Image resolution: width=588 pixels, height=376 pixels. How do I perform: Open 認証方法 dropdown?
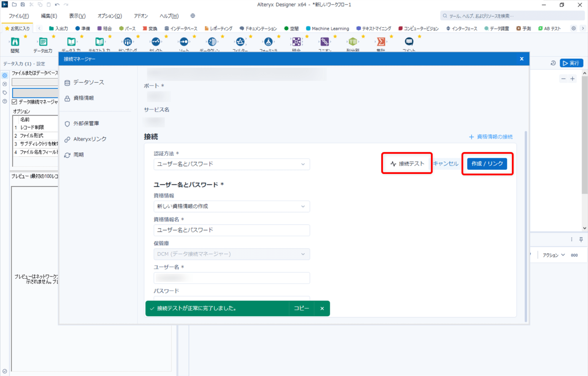pyautogui.click(x=232, y=164)
